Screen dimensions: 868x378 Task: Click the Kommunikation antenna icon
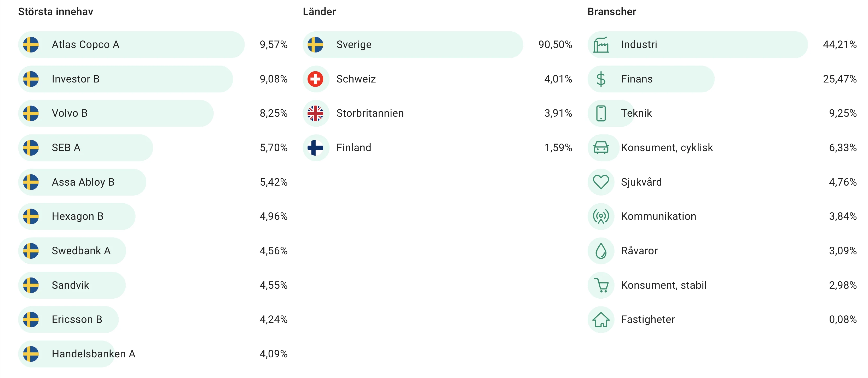601,216
